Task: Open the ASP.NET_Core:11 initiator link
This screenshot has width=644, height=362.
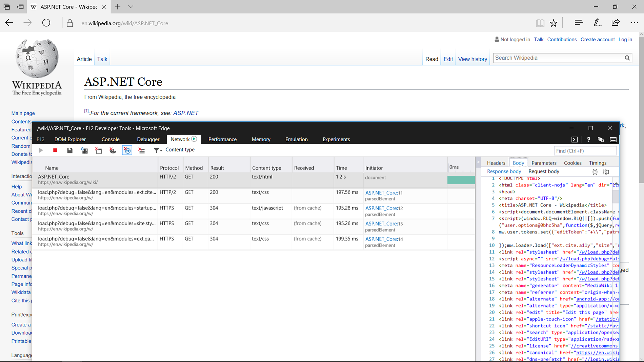Action: coord(384,193)
